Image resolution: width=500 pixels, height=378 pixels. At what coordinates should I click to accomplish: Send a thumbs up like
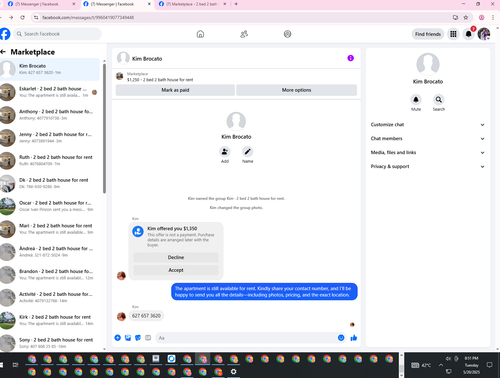(x=354, y=338)
